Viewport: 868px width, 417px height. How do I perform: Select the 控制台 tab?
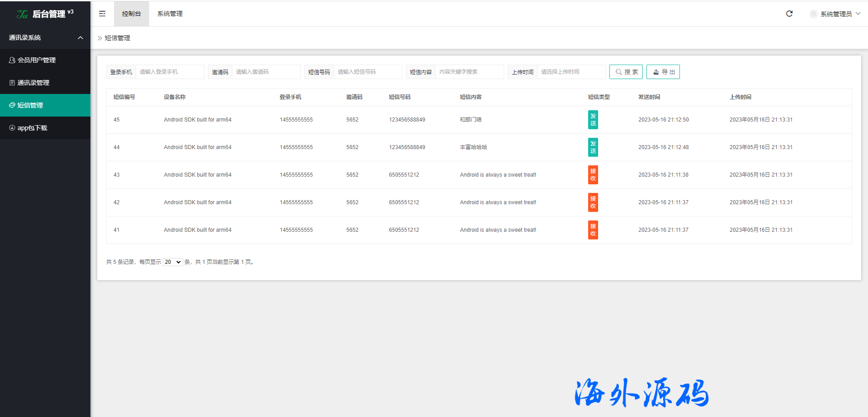(131, 14)
